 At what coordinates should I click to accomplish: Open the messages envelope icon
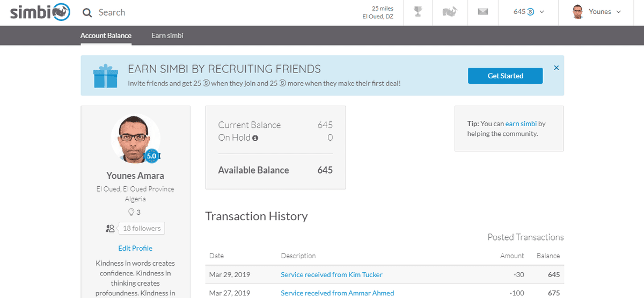click(483, 12)
